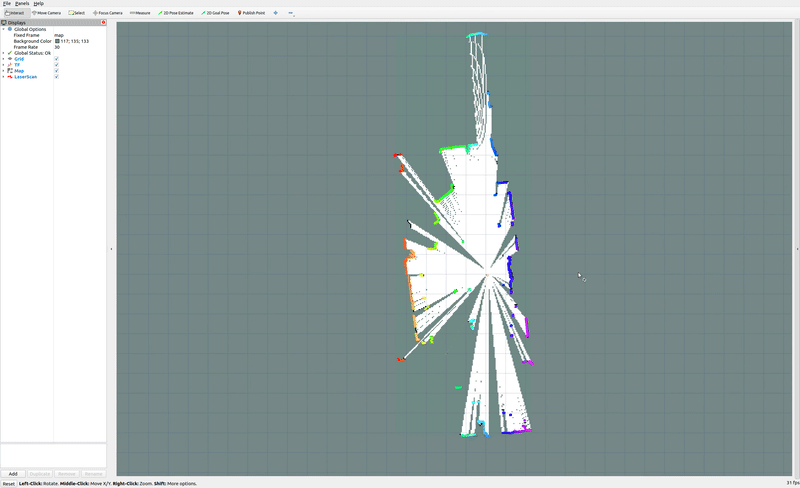
Task: Expand the Global Status: Ok entry
Action: 4,53
